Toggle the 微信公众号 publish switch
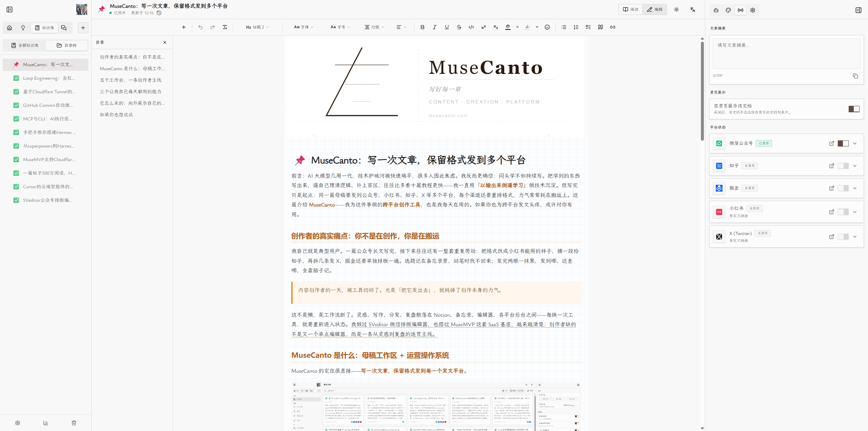Image resolution: width=868 pixels, height=431 pixels. [843, 143]
